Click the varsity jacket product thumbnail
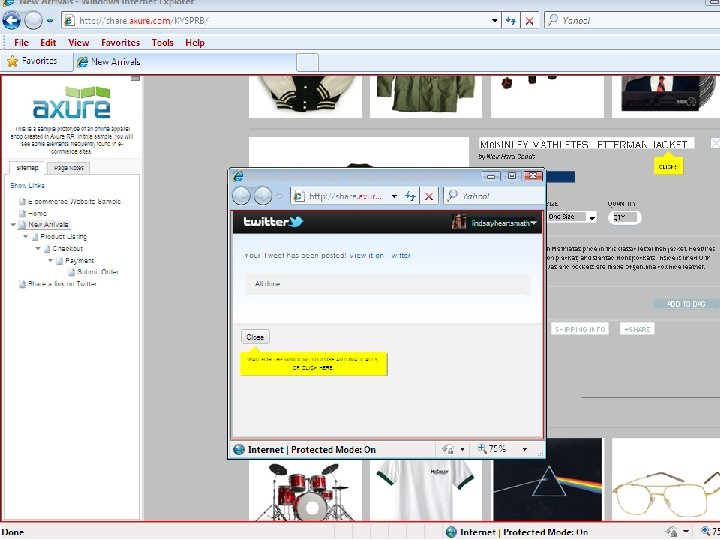Image resolution: width=720 pixels, height=540 pixels. point(305,96)
